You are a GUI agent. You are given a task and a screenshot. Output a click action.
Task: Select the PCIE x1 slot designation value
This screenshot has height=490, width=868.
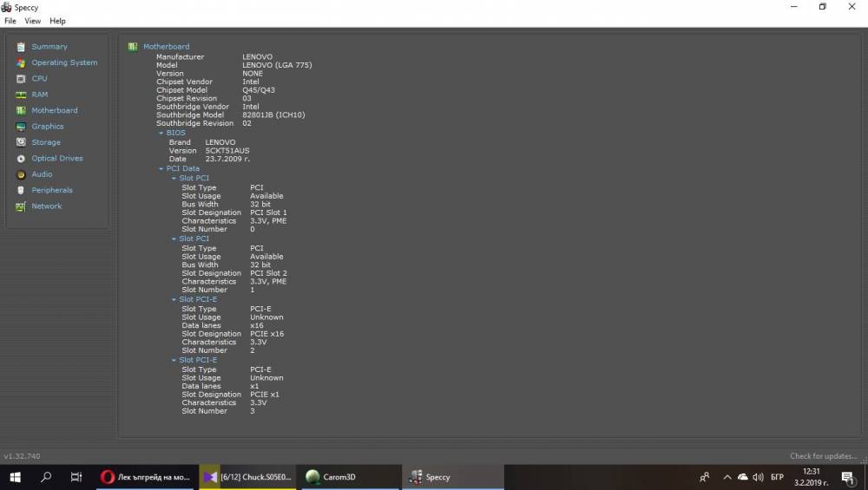tap(265, 395)
